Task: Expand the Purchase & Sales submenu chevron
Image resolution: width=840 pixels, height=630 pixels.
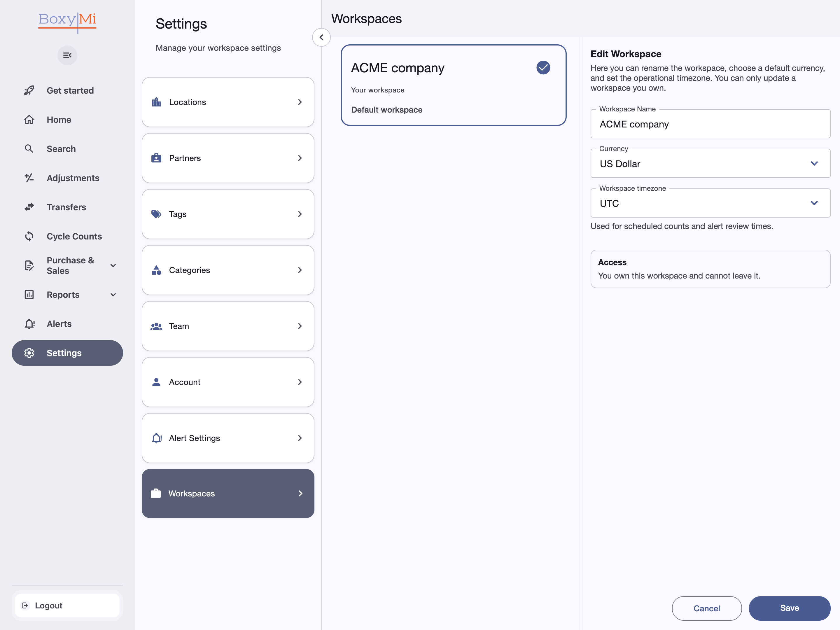Action: [113, 265]
